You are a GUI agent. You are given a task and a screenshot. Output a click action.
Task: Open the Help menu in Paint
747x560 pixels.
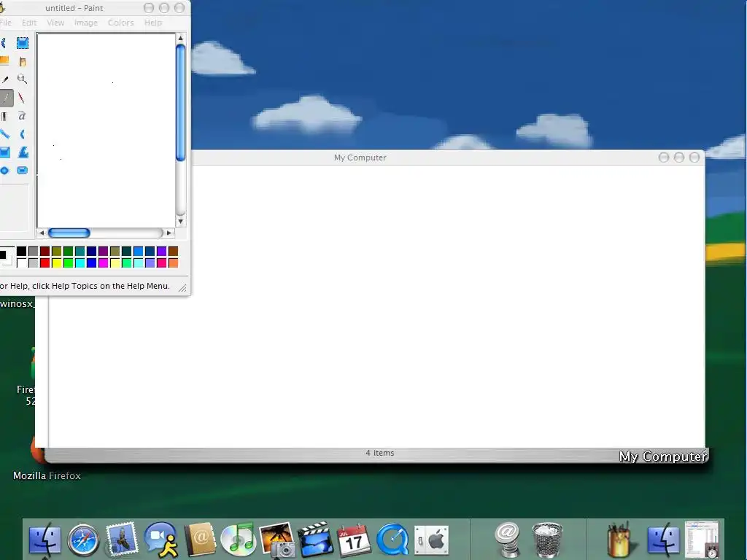pos(153,23)
